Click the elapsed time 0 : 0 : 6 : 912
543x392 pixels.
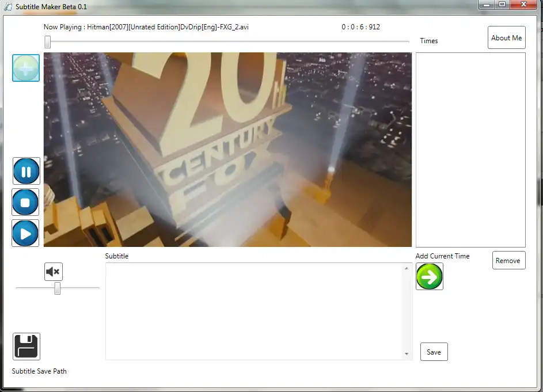(x=361, y=27)
